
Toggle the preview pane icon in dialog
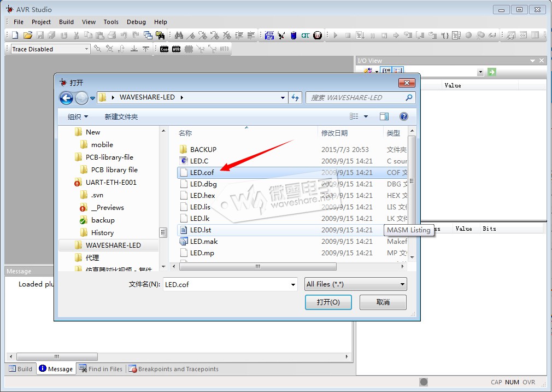(x=384, y=116)
